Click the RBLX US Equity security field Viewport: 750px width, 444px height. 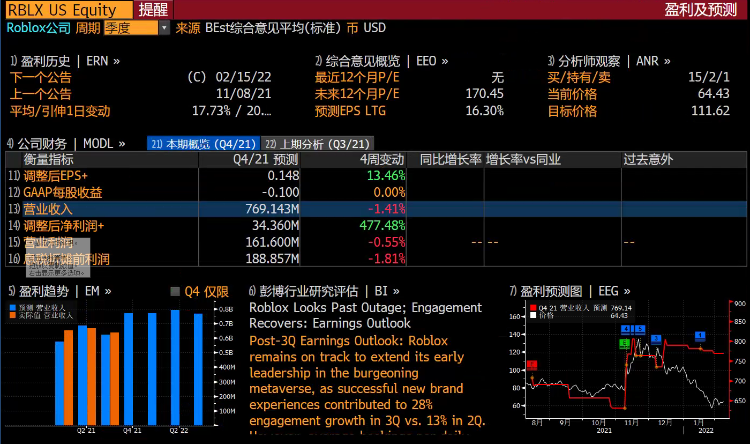[x=68, y=10]
